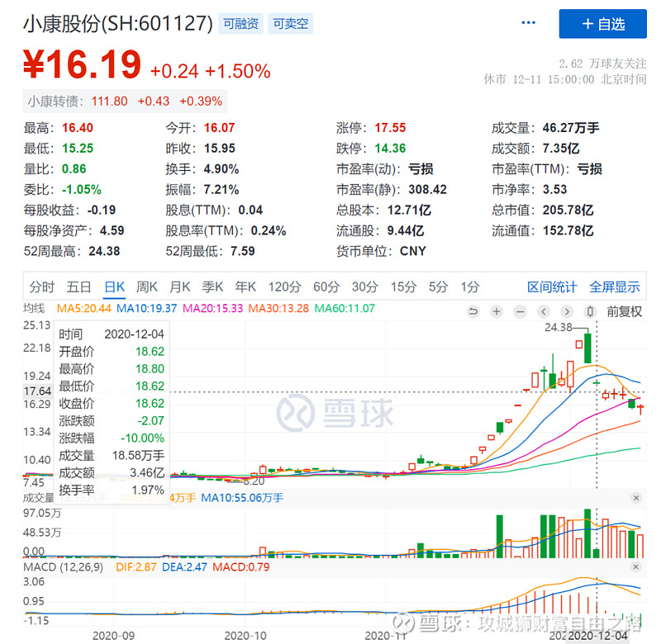Zoom out the K-line chart with minus icon
The width and height of the screenshot is (661, 644).
[x=521, y=312]
